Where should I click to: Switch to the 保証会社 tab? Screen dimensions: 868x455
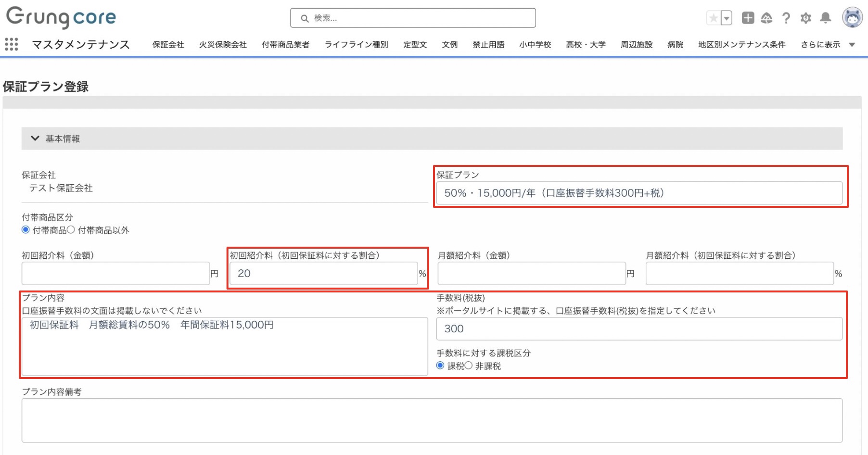(x=168, y=45)
